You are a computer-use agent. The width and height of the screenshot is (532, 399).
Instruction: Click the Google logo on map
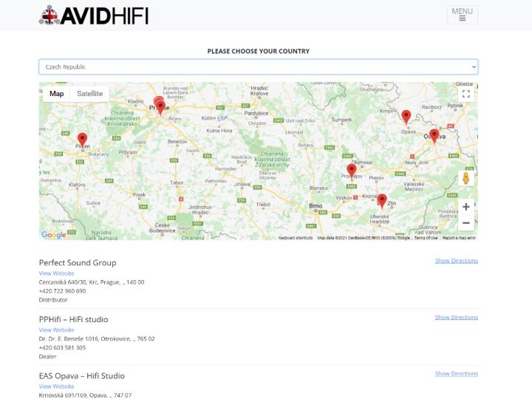coord(54,235)
